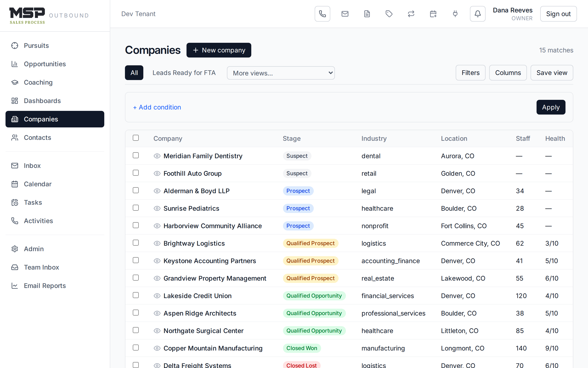Open the Meridian Family Dentistry company
This screenshot has width=588, height=368.
click(203, 156)
